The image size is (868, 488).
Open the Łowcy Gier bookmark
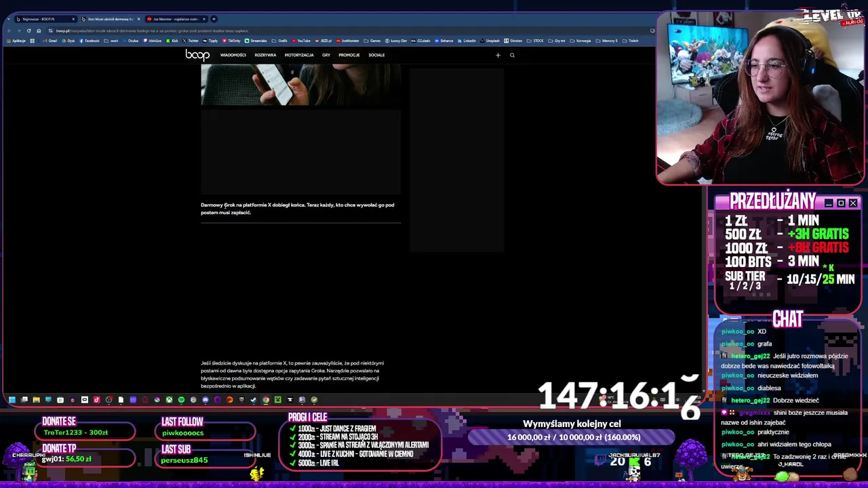[x=396, y=41]
